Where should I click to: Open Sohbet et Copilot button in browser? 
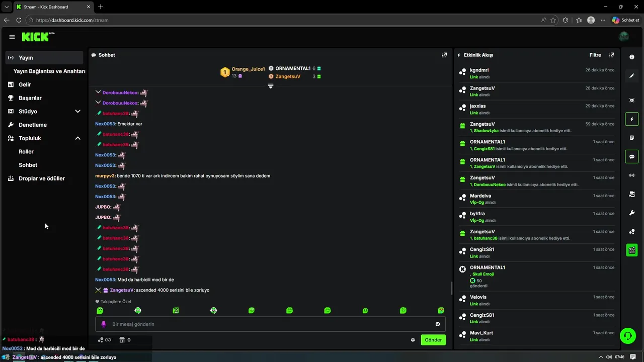tap(625, 20)
